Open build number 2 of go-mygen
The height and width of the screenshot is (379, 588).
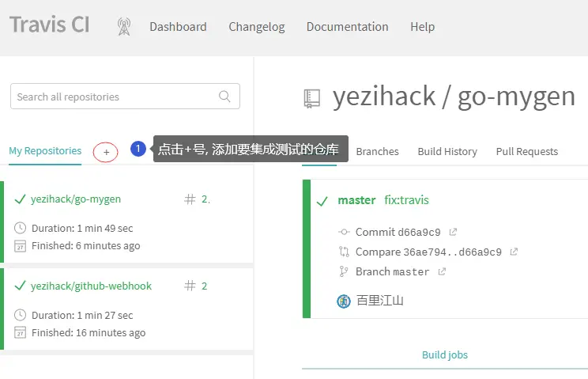tap(205, 199)
